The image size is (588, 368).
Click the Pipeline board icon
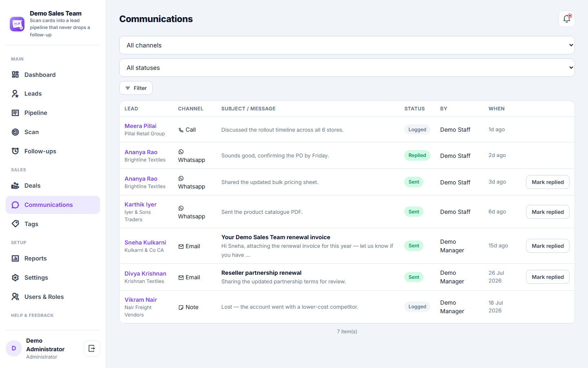click(x=16, y=113)
